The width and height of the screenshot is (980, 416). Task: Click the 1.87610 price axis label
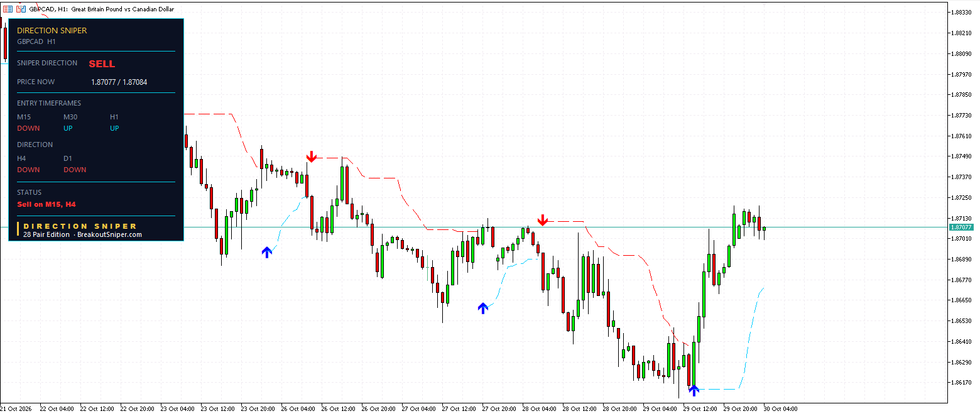pyautogui.click(x=962, y=136)
